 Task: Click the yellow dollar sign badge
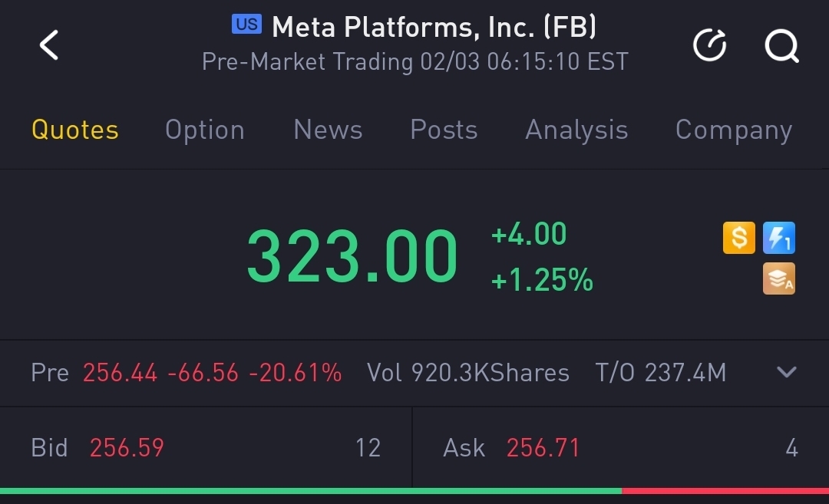pyautogui.click(x=738, y=238)
